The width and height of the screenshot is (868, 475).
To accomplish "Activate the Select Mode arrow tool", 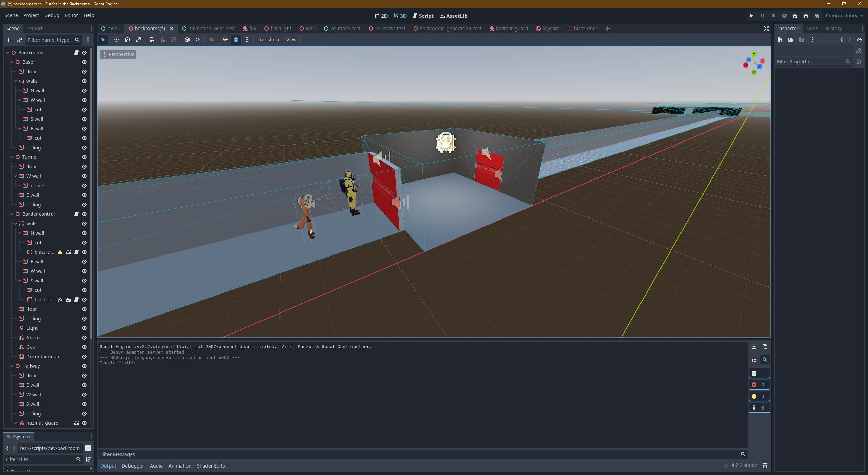I will click(103, 40).
